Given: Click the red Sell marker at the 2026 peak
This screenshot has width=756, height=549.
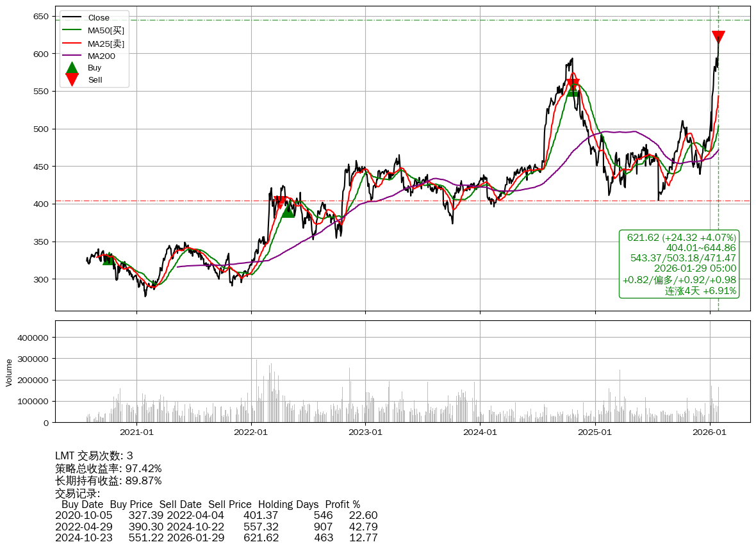Looking at the screenshot, I should click(x=718, y=37).
